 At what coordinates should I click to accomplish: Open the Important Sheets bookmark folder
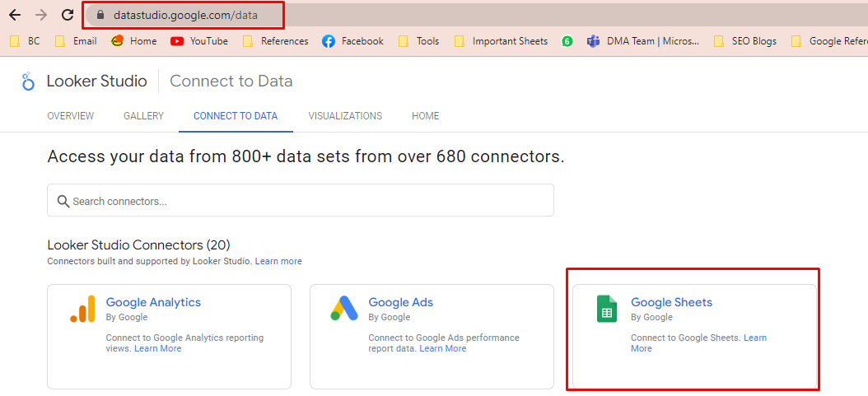point(501,41)
